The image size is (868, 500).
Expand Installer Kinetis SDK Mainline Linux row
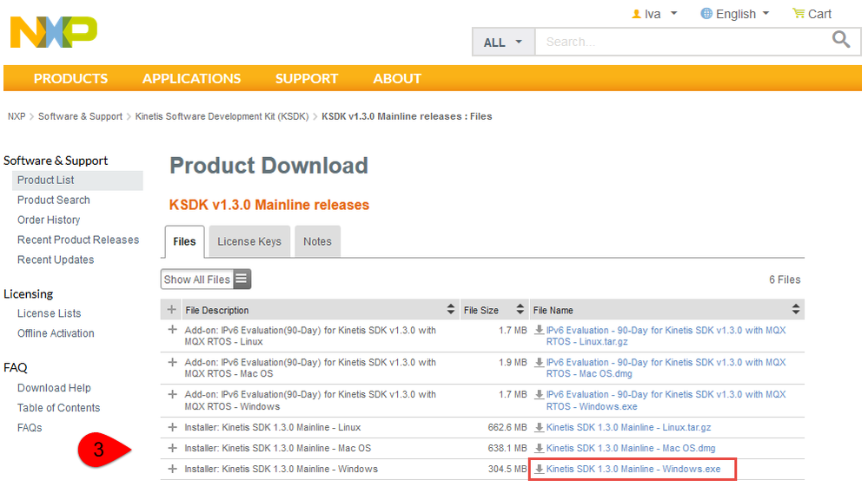pos(172,427)
